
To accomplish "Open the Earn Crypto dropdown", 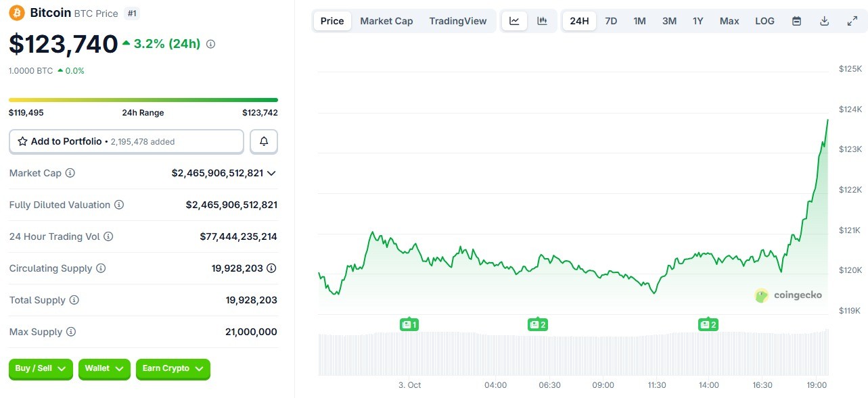I will 173,368.
